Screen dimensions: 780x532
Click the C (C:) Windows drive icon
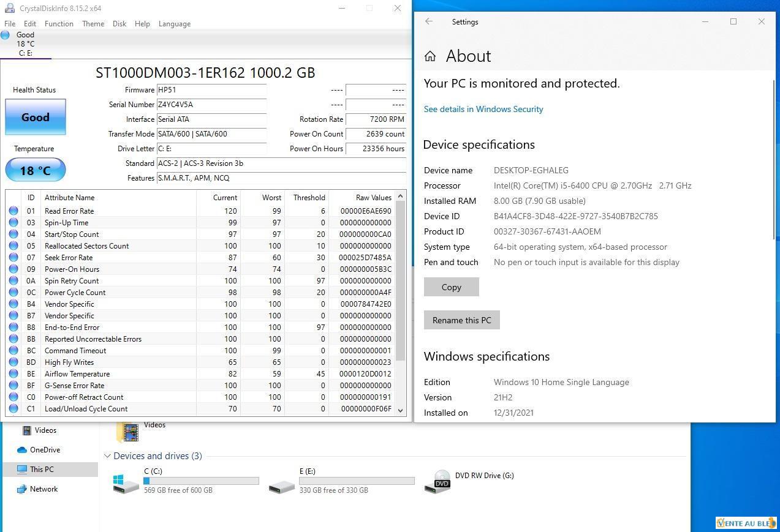click(126, 482)
